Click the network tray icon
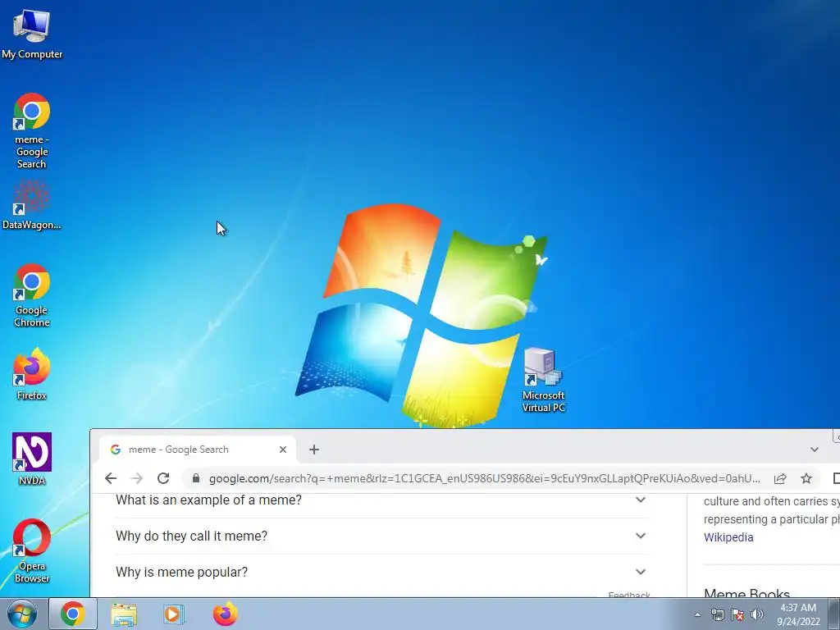 717,615
